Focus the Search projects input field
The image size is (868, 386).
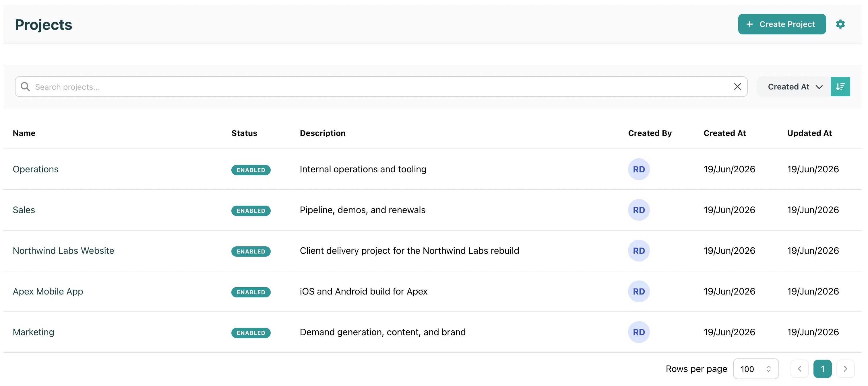click(x=381, y=87)
